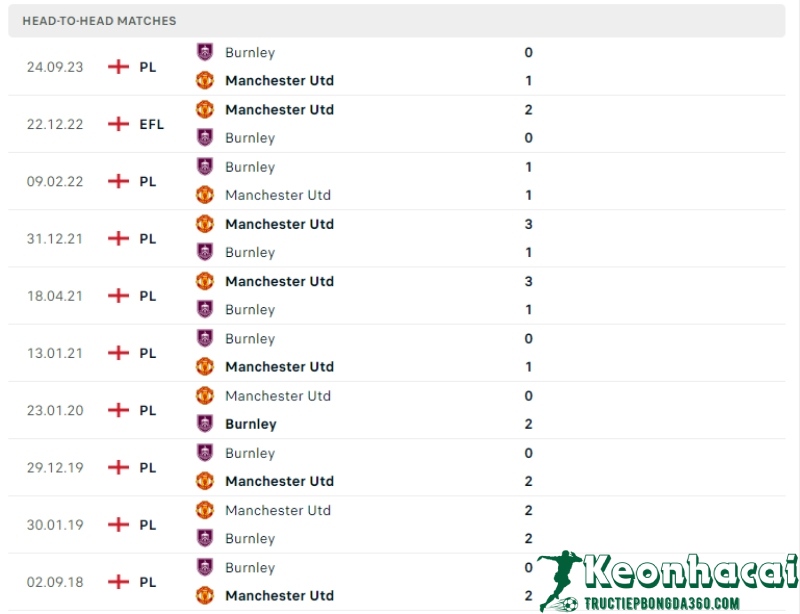Select the PL label on the 13.01.21 row

coord(147,352)
